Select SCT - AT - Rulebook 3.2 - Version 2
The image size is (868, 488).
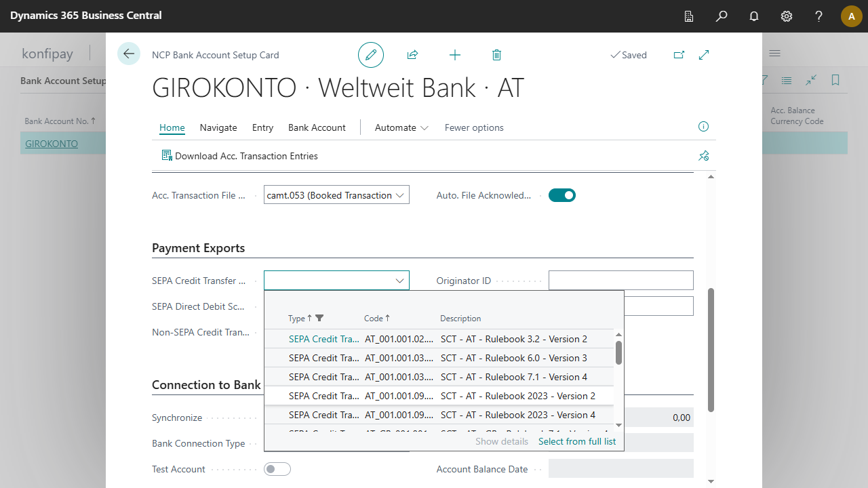coord(439,339)
